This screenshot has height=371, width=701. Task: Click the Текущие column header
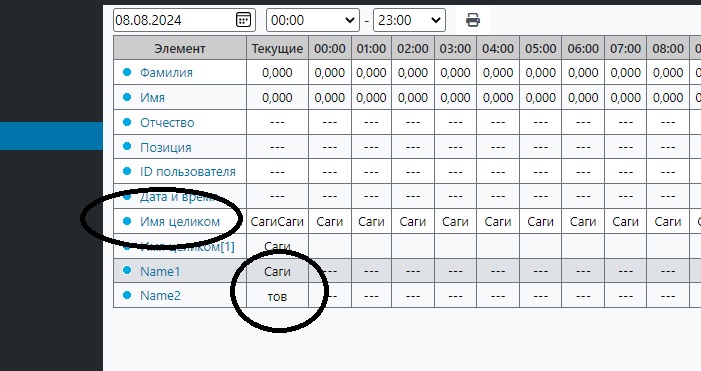(x=277, y=48)
